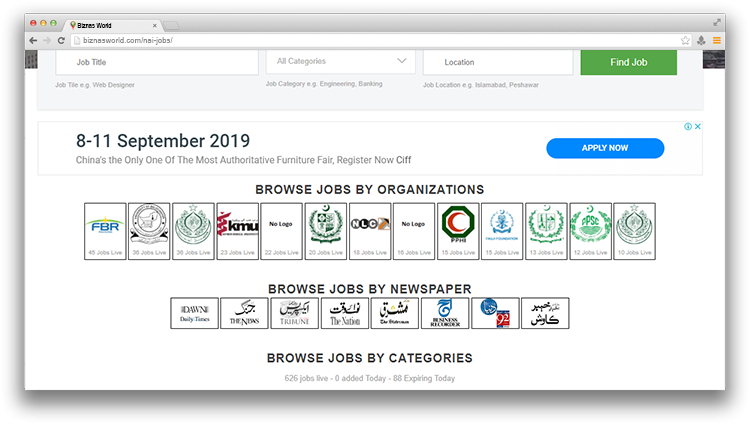750x425 pixels.
Task: Open the Express Tribune newspaper jobs
Action: click(295, 313)
